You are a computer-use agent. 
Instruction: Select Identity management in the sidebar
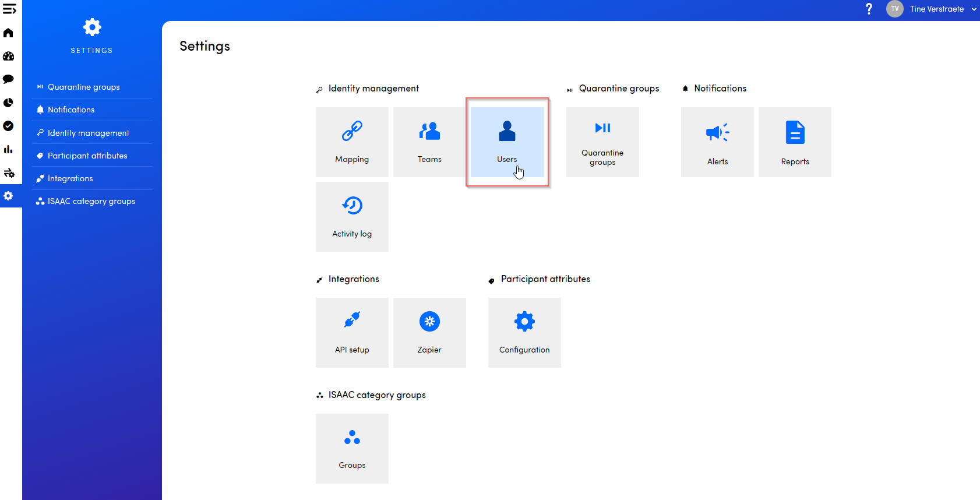(89, 133)
